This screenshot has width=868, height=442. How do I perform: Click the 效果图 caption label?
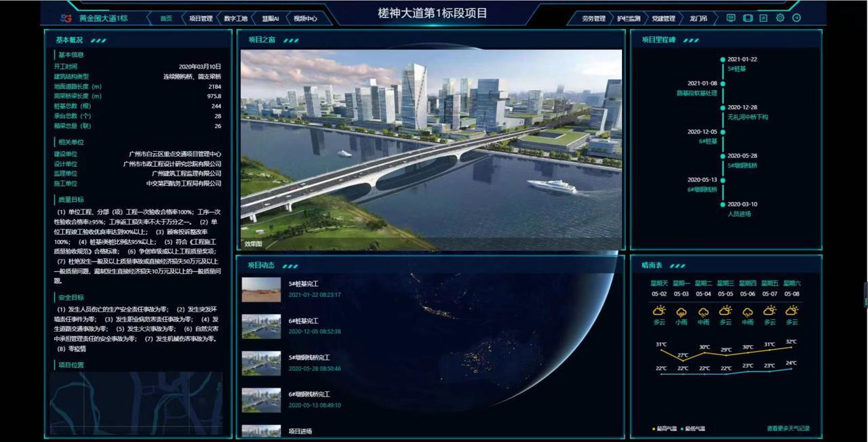[253, 243]
